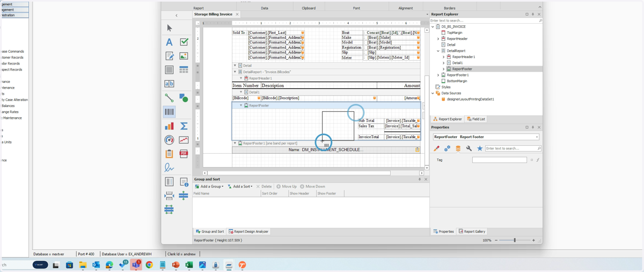
Task: Collapse the toolbox with the chevron
Action: (177, 16)
